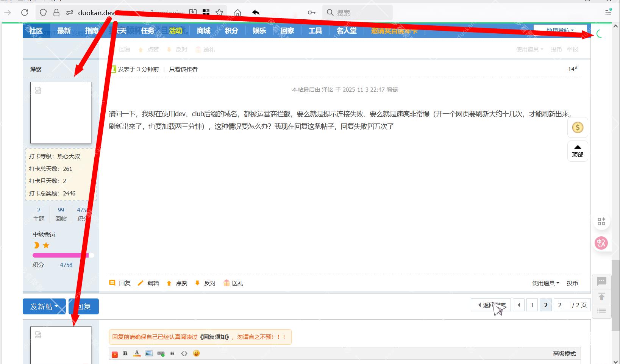The height and width of the screenshot is (364, 620).
Task: Insert code using the editor code icon
Action: tap(184, 353)
